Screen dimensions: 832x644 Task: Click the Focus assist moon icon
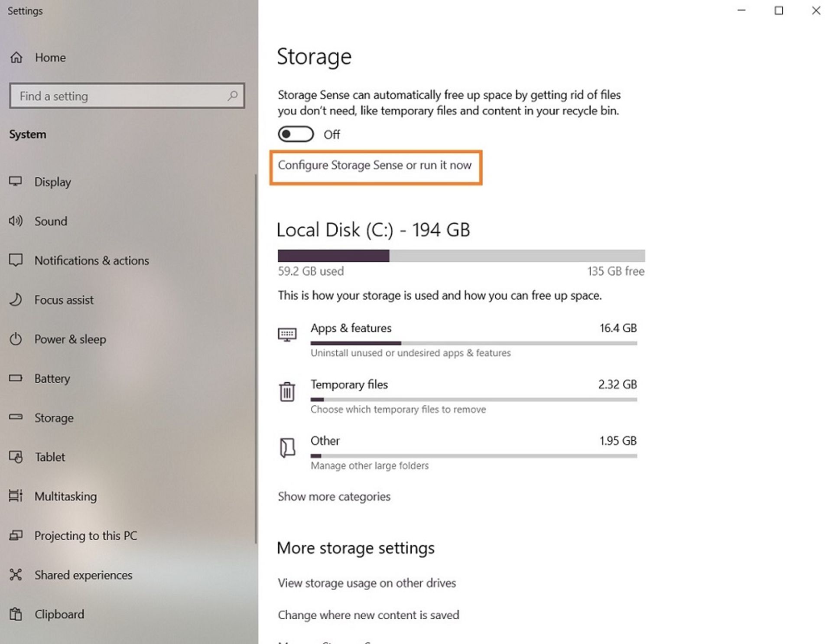tap(16, 299)
